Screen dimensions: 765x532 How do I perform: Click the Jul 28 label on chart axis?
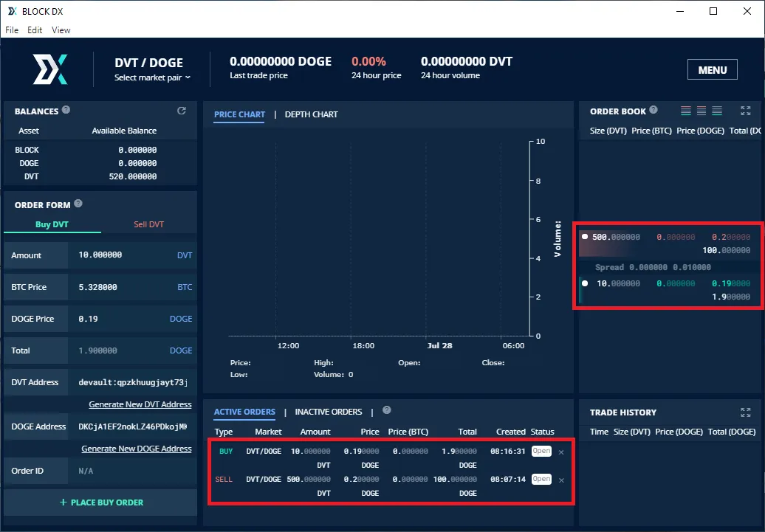(439, 346)
